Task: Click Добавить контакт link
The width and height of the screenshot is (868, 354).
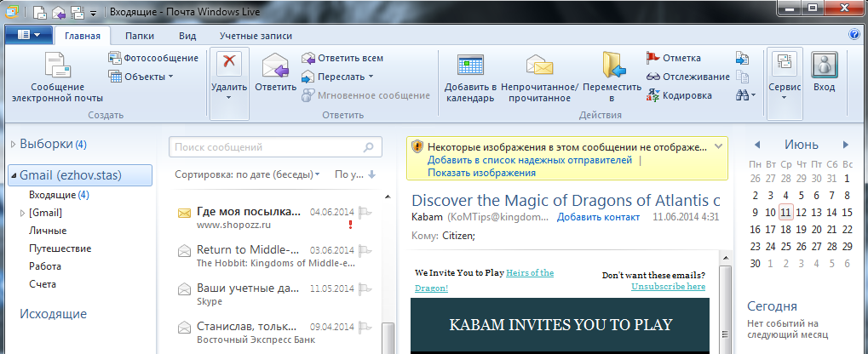Action: click(599, 217)
